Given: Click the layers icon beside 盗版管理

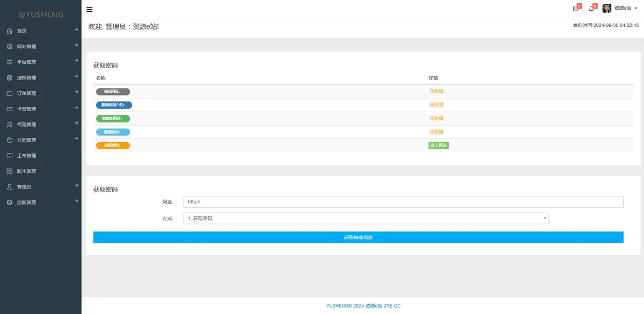Looking at the screenshot, I should point(9,202).
